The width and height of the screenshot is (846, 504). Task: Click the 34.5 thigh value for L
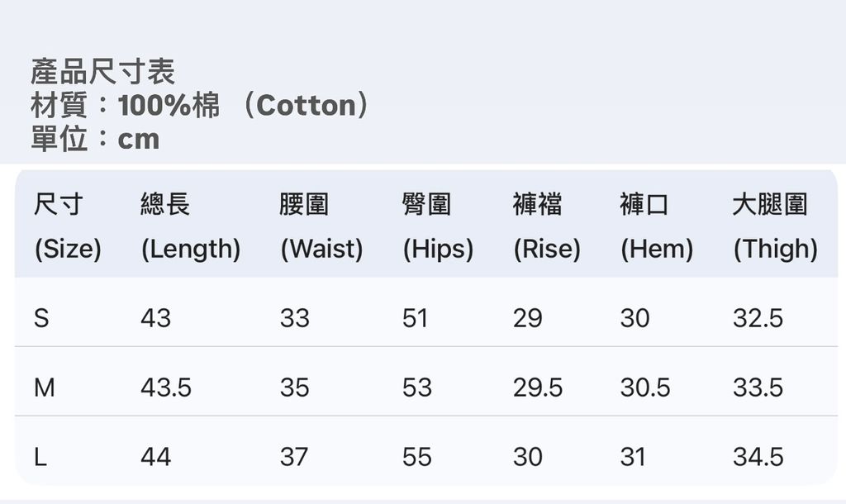point(758,457)
